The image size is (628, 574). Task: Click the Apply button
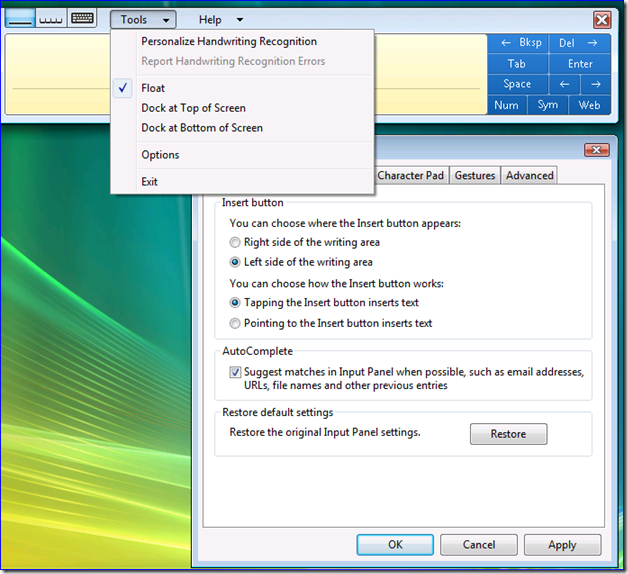pos(562,545)
